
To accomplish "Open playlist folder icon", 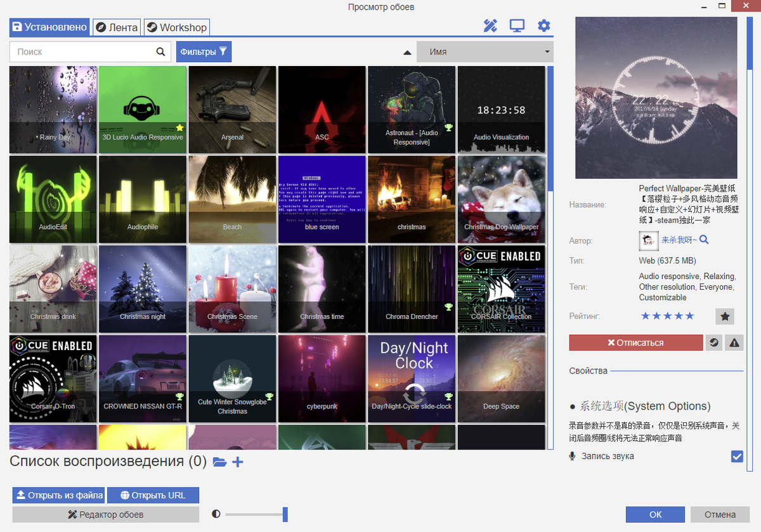I will pyautogui.click(x=219, y=462).
